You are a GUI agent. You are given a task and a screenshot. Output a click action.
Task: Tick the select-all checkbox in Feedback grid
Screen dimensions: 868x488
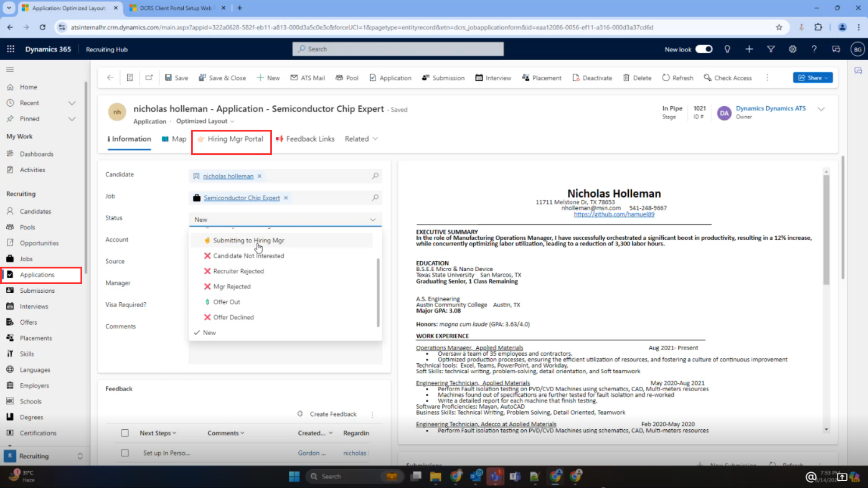point(125,433)
